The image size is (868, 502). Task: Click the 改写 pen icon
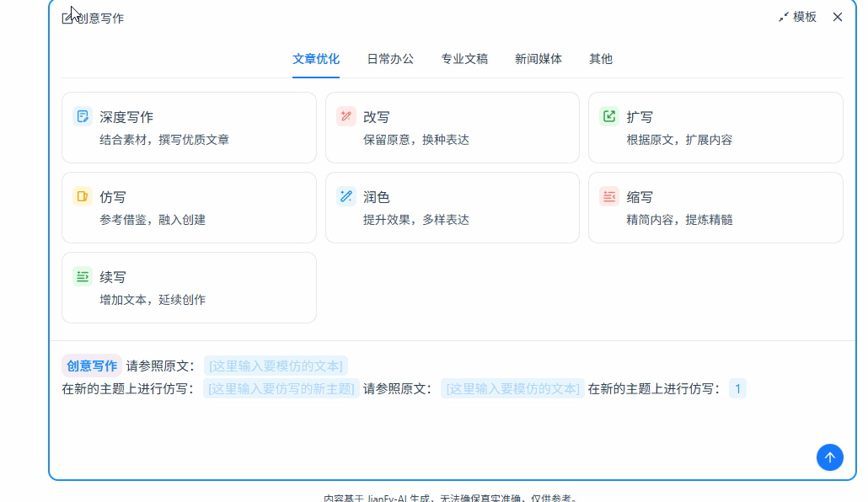pos(346,115)
